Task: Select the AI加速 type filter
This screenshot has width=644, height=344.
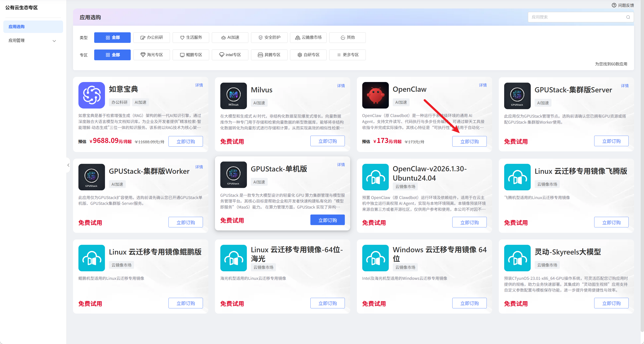Action: point(230,37)
